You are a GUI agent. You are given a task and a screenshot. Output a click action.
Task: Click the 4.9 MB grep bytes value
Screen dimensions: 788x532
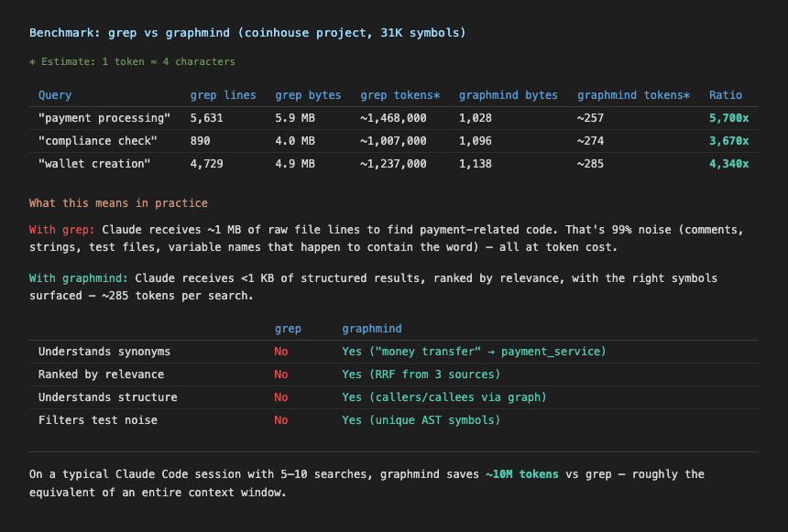pyautogui.click(x=295, y=164)
